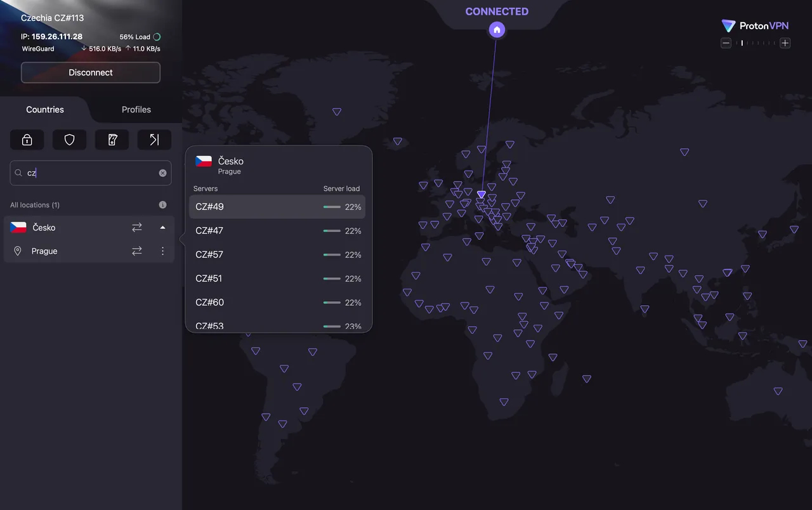Switch to the Profiles tab

pyautogui.click(x=136, y=110)
